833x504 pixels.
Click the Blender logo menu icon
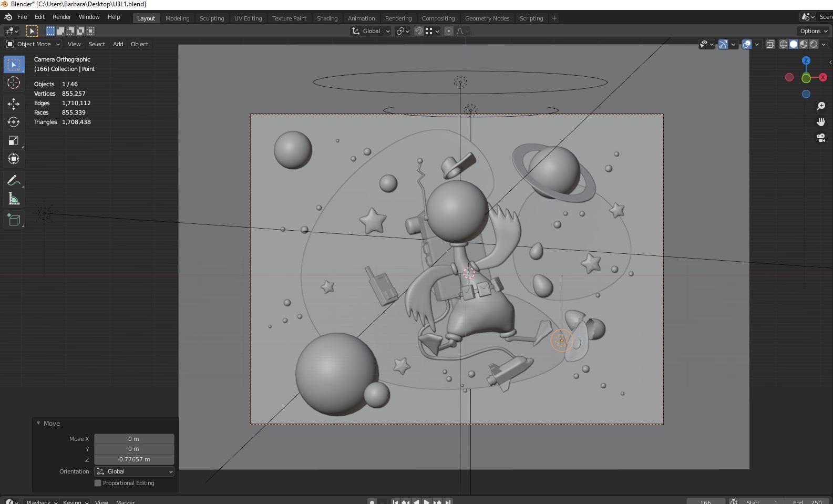[x=8, y=17]
